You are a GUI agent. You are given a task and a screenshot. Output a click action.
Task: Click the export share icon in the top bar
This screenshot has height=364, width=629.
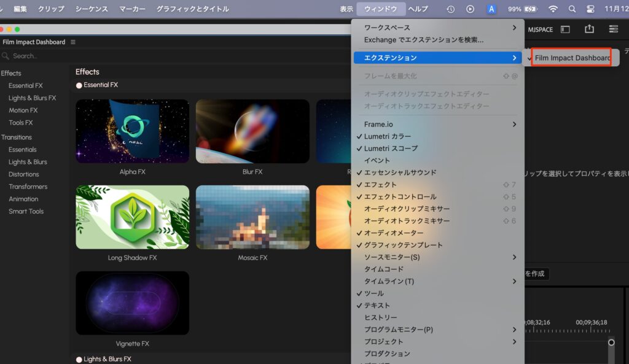[589, 29]
